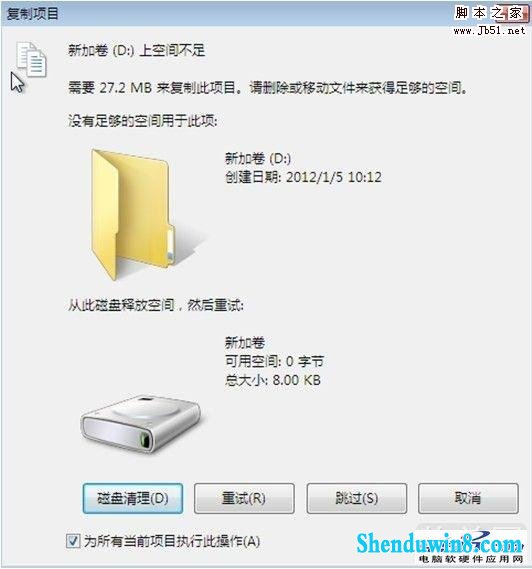Image resolution: width=532 pixels, height=569 pixels.
Task: Choose the 重试(R) retry button
Action: coord(244,498)
